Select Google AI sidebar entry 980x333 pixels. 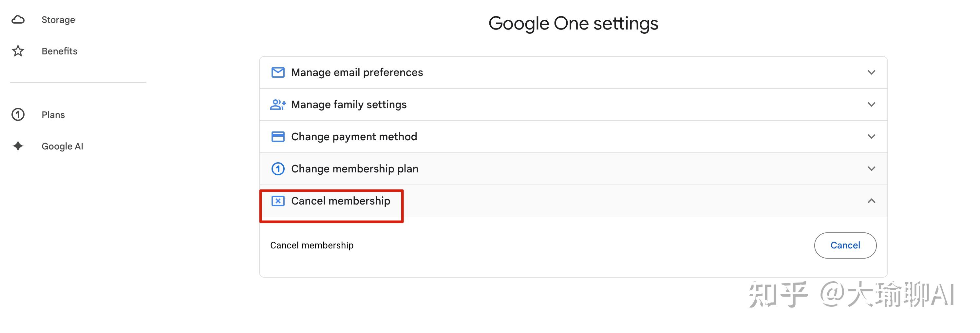(x=62, y=146)
